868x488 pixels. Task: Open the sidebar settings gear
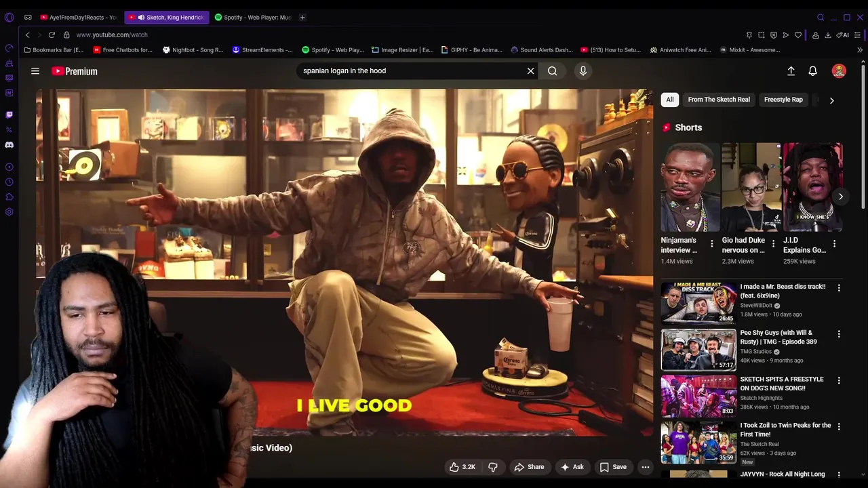point(9,211)
